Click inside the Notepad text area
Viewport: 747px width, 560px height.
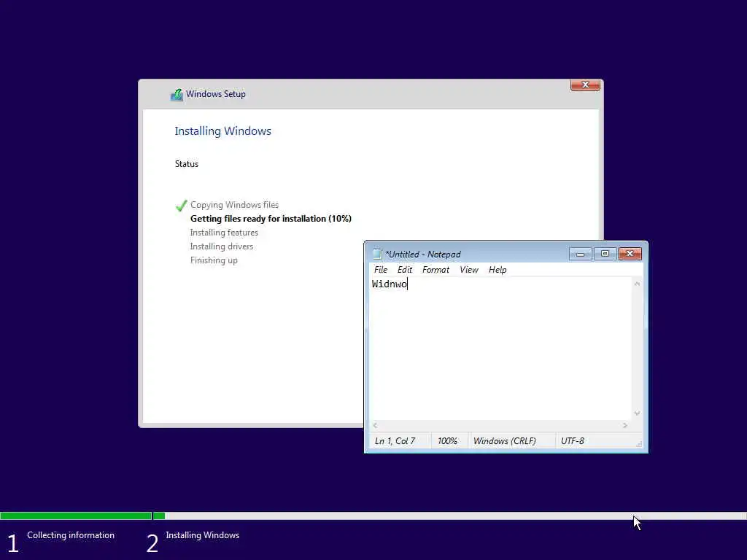pyautogui.click(x=500, y=349)
